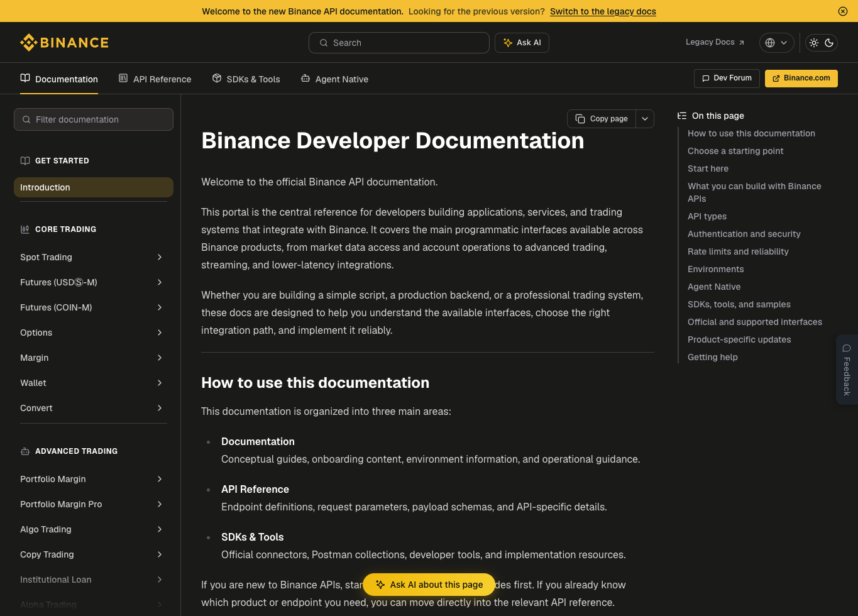Switch to light theme sun icon
858x616 pixels.
[x=814, y=43]
